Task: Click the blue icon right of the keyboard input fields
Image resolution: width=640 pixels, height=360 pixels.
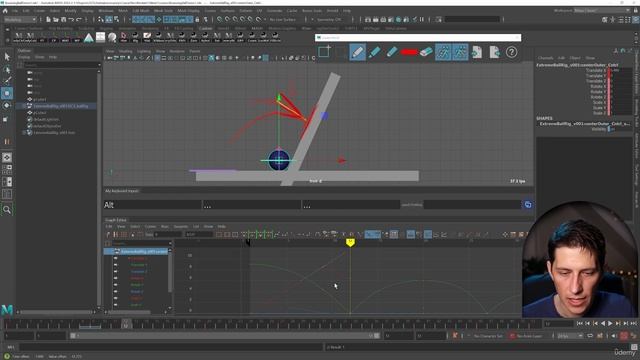Action: (528, 205)
